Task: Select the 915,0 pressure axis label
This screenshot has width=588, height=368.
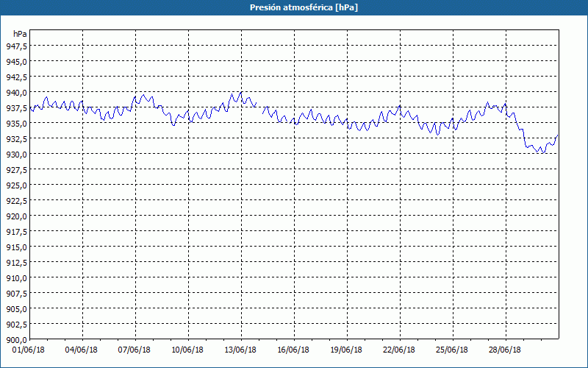Action: (16, 247)
